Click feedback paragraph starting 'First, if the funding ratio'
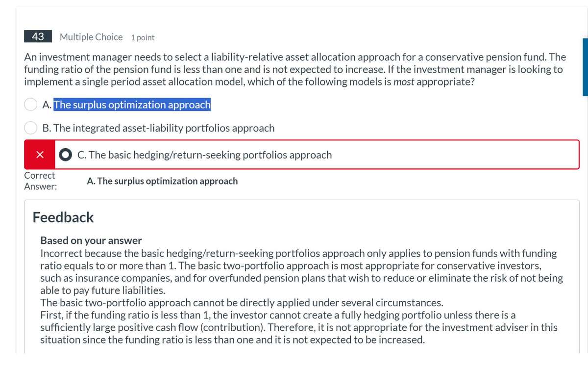This screenshot has width=588, height=368. 299,327
